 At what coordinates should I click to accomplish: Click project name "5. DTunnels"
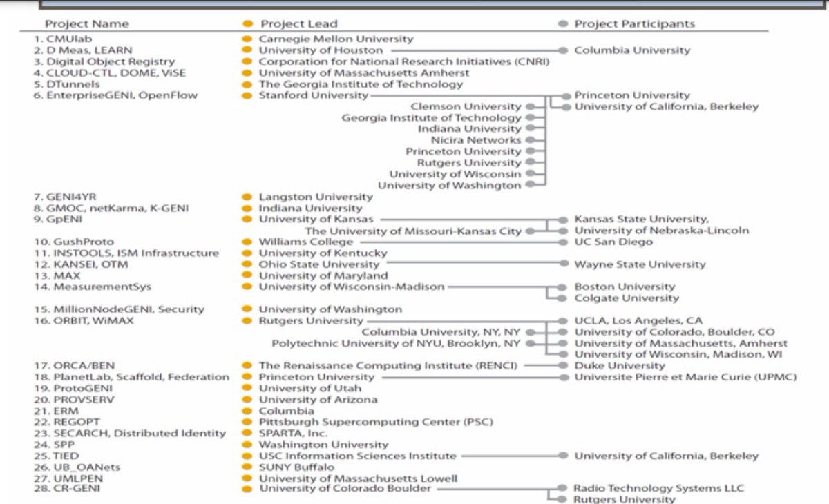click(x=68, y=84)
